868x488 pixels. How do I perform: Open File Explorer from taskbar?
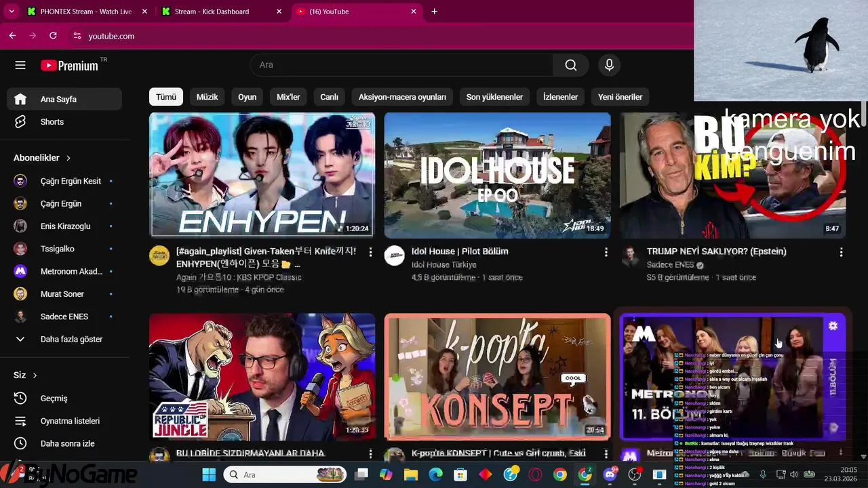coord(410,474)
